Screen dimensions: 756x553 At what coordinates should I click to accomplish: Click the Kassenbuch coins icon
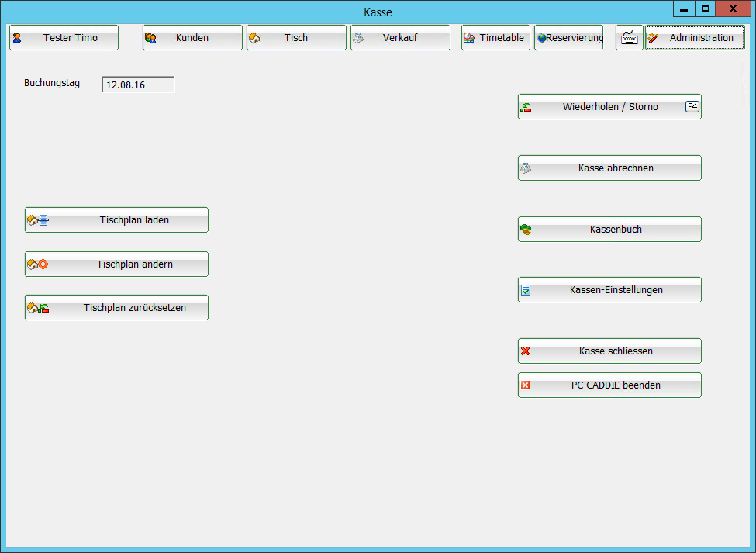pos(526,230)
